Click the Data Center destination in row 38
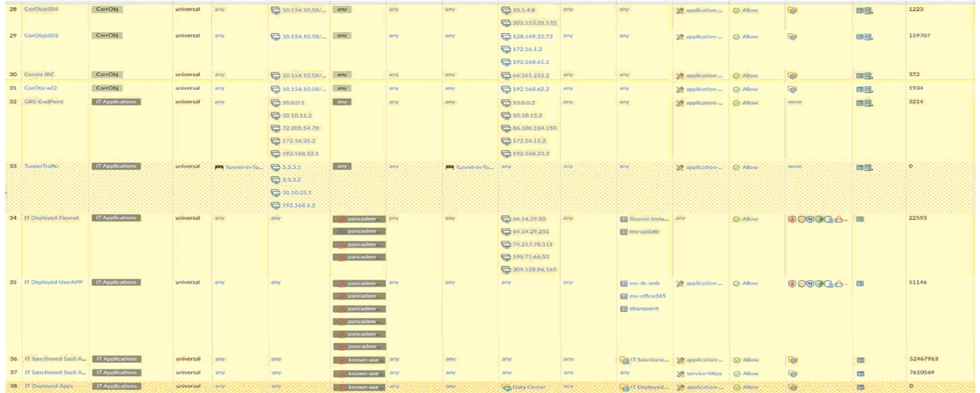 528,387
